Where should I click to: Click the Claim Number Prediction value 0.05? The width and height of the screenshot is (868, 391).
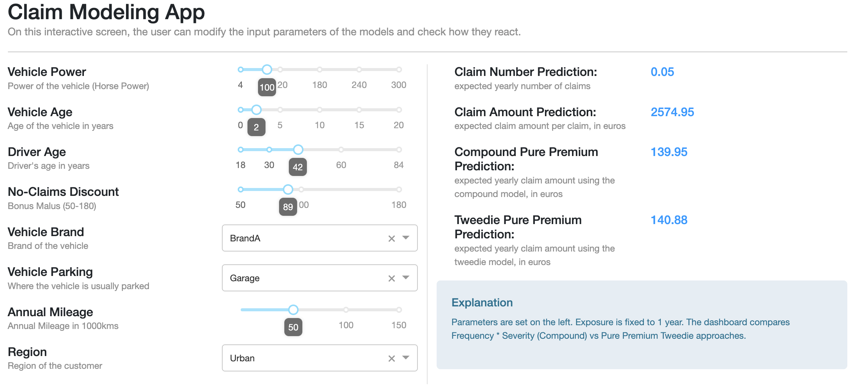[663, 72]
